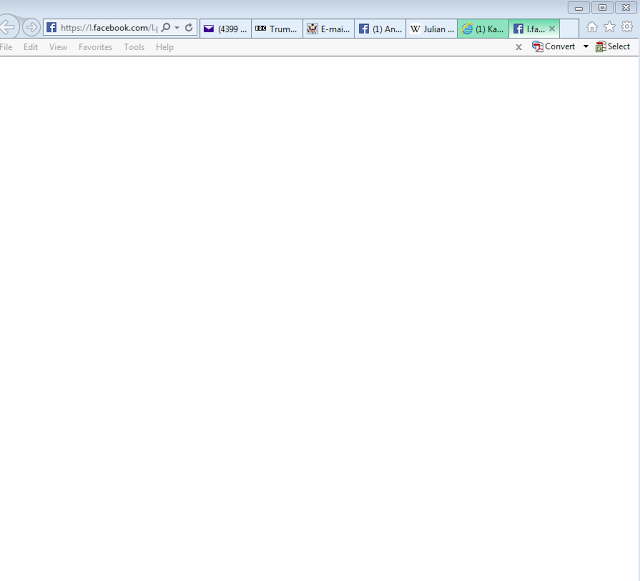Click the Select toolbar button
This screenshot has width=640, height=581.
pos(613,47)
